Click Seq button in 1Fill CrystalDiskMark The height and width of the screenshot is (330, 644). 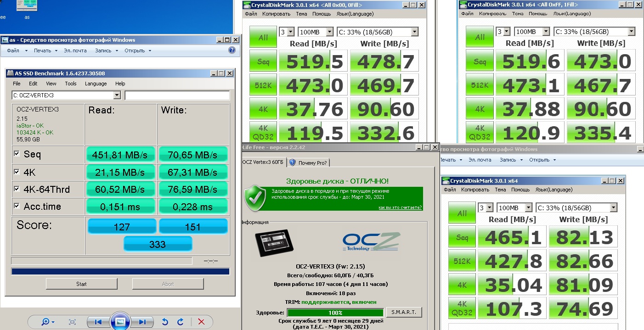pyautogui.click(x=480, y=62)
